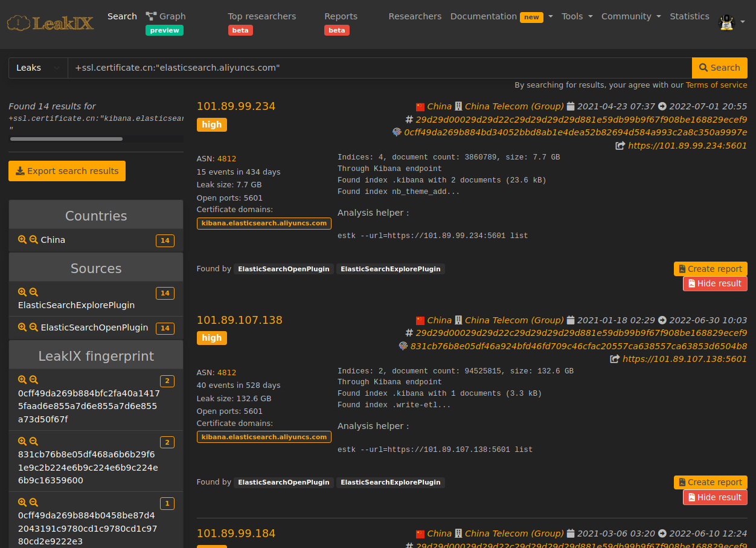Image resolution: width=756 pixels, height=548 pixels.
Task: Open the Graph preview page
Action: [165, 23]
